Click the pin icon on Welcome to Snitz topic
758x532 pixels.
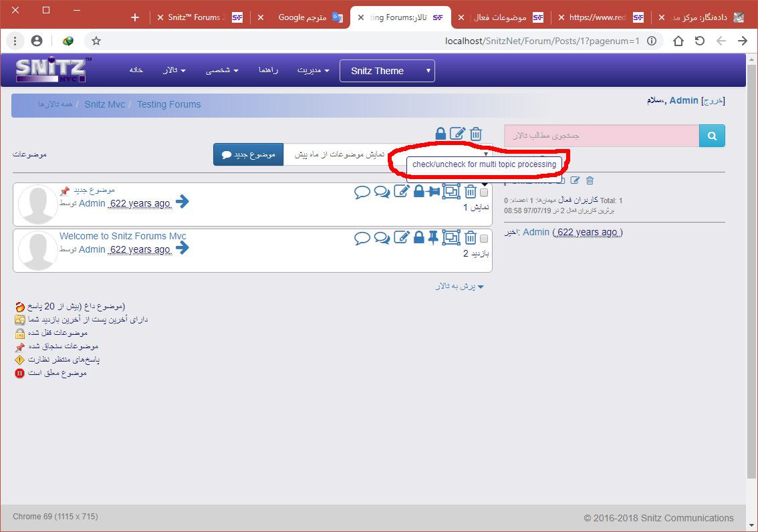coord(433,237)
